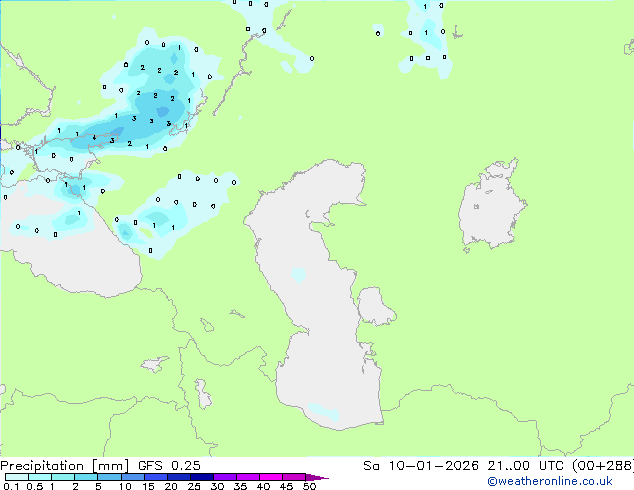Click the above-50 arrow legend tip

pyautogui.click(x=317, y=477)
